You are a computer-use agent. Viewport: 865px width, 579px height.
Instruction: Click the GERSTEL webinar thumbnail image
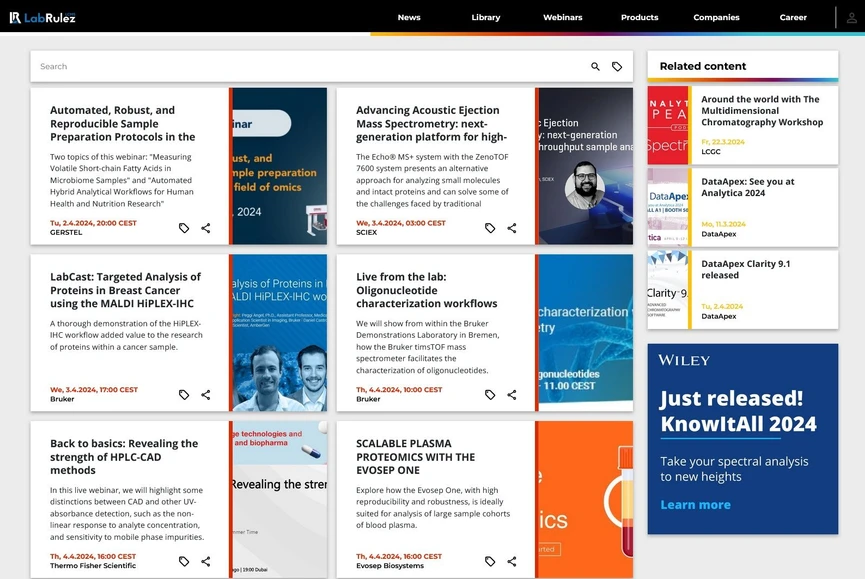pyautogui.click(x=279, y=166)
